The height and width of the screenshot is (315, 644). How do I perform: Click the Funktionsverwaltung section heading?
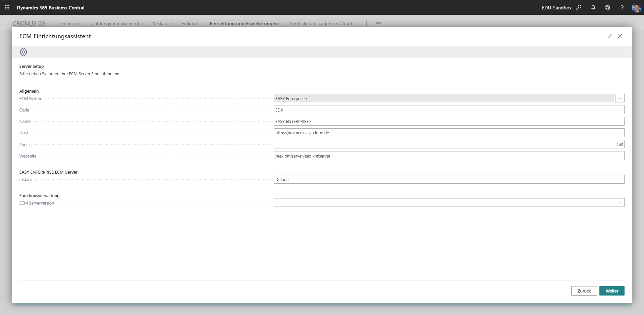pos(39,195)
